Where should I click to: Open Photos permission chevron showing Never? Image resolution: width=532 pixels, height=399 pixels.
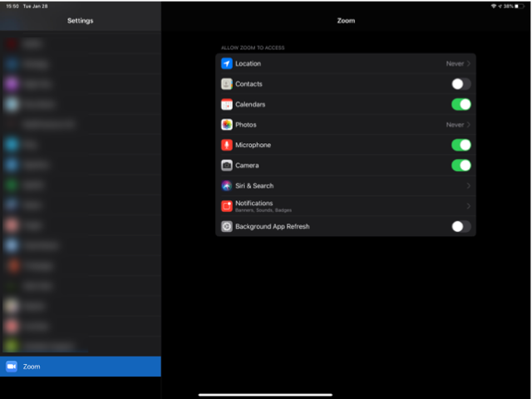pos(469,125)
